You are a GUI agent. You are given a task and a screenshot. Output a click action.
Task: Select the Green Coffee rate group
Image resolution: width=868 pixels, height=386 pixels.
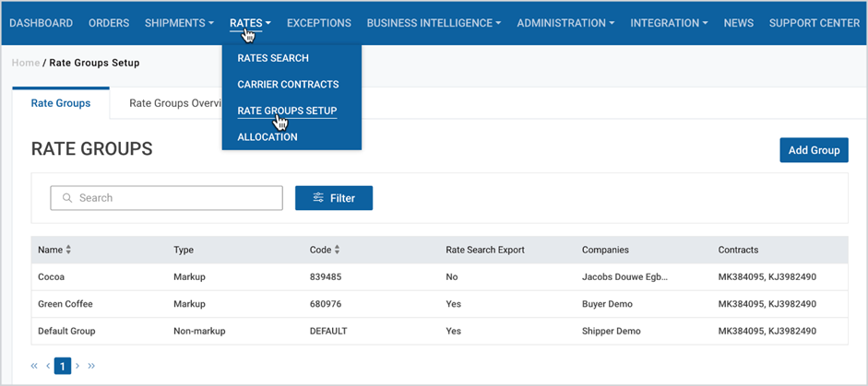pos(440,304)
